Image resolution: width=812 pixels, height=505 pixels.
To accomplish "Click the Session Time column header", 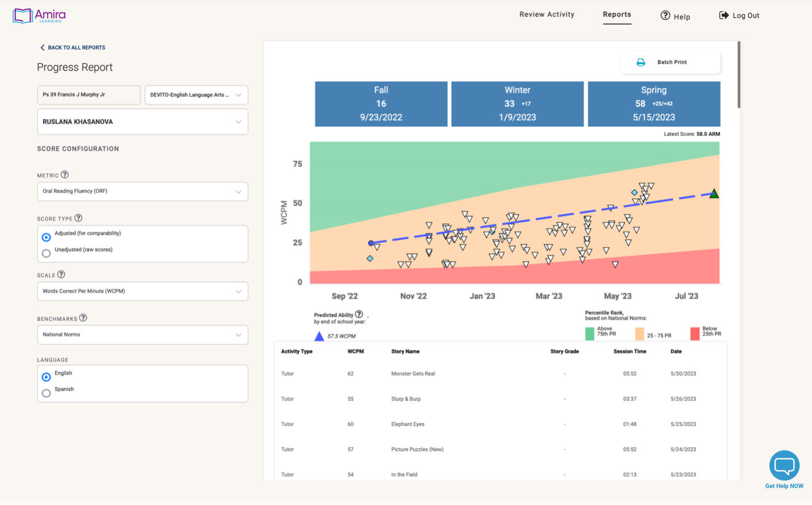I will (630, 352).
